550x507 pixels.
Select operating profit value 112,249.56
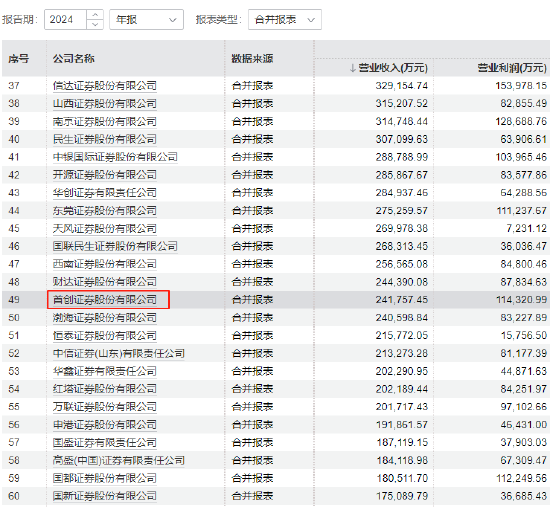pos(521,478)
